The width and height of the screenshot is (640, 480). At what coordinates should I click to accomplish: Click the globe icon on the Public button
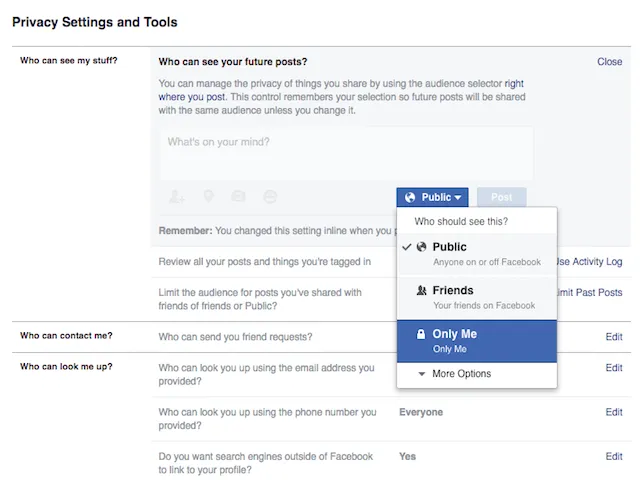[x=410, y=198]
